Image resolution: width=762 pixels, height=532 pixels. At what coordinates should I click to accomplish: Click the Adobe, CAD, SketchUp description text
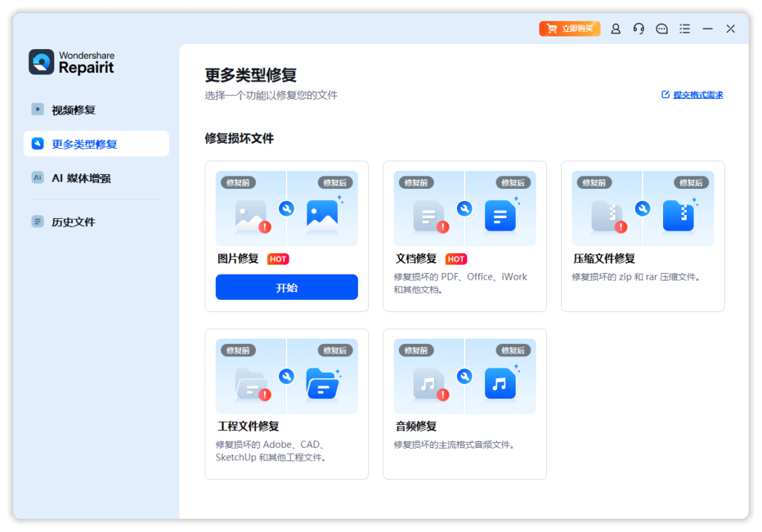271,451
